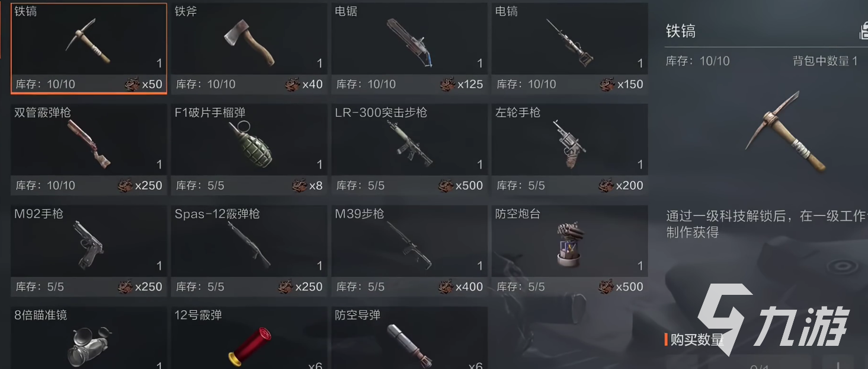The height and width of the screenshot is (369, 868).
Task: Select the M39步枪 rifle item
Action: pyautogui.click(x=409, y=251)
